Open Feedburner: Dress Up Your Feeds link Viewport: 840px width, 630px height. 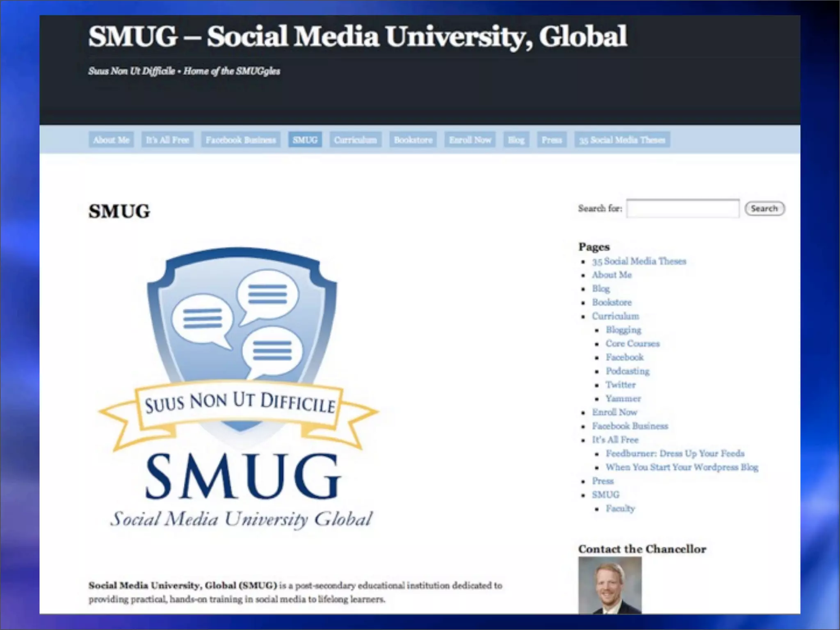click(x=675, y=453)
